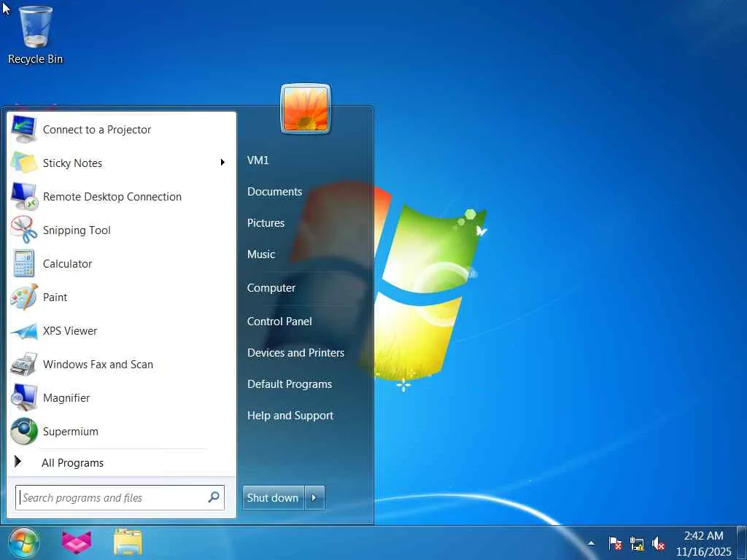
Task: Click the Connect to a Projector icon
Action: [x=24, y=129]
